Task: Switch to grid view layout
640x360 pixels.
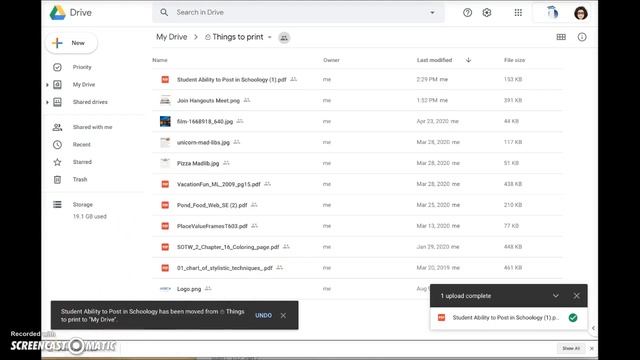Action: tap(561, 37)
